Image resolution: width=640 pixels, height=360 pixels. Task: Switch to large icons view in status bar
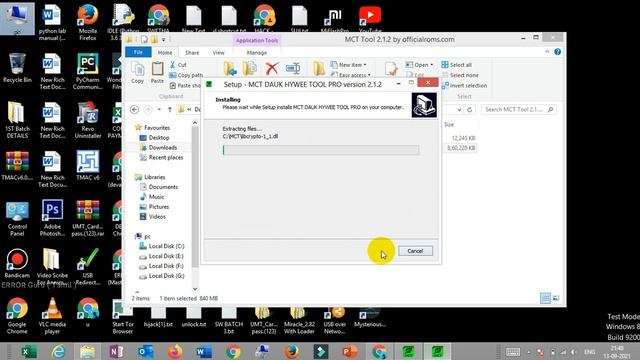pyautogui.click(x=556, y=298)
